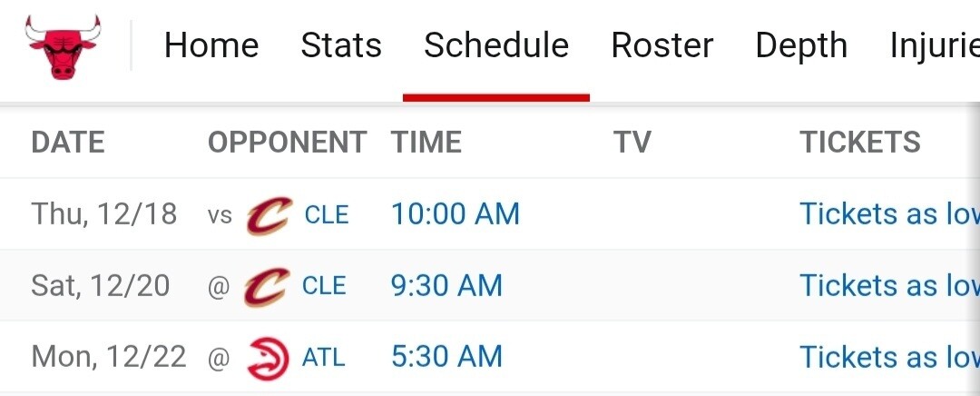Open tickets link for Sat 12/20 game
Screen dimensions: 980x396
888,285
